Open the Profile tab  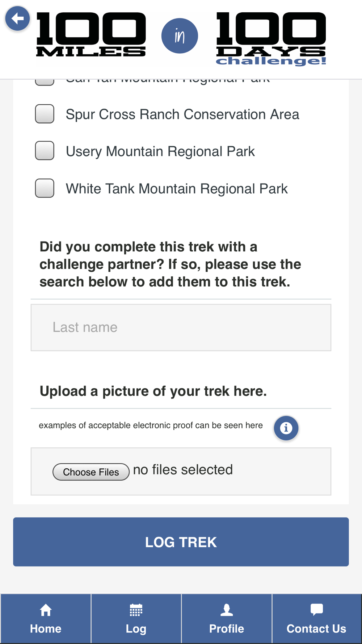point(227,619)
